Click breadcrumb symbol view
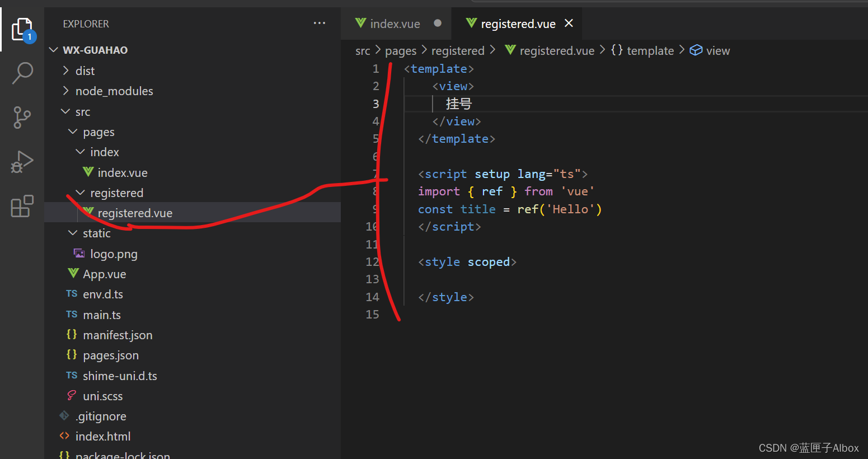This screenshot has width=868, height=459. tap(718, 51)
